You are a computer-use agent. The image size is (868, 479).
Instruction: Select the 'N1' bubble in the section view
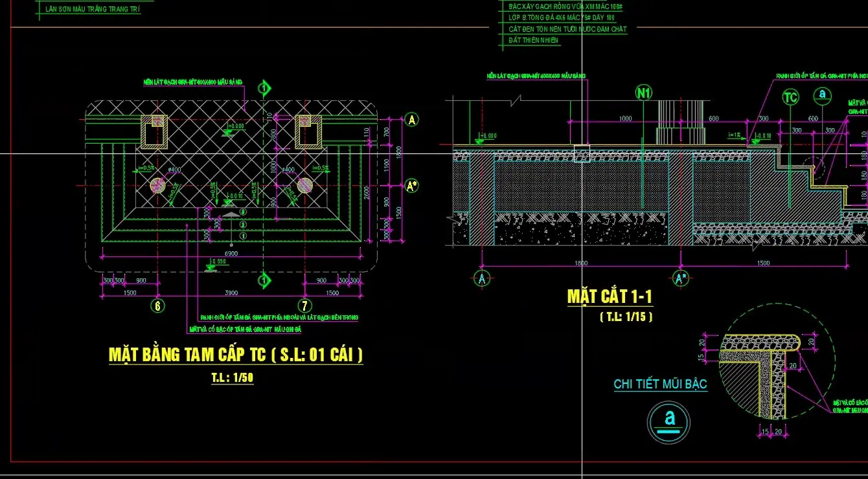(x=643, y=93)
